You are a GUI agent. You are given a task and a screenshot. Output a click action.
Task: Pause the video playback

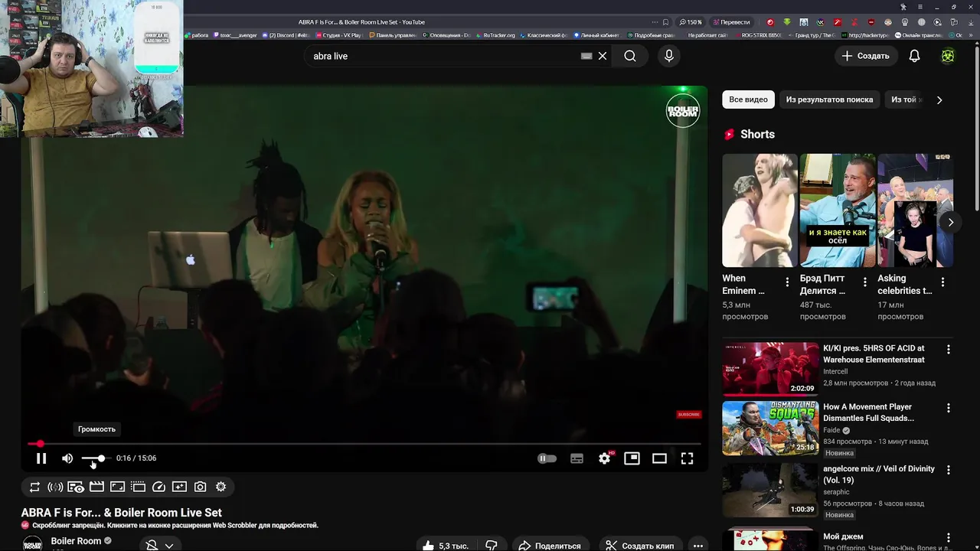point(41,458)
